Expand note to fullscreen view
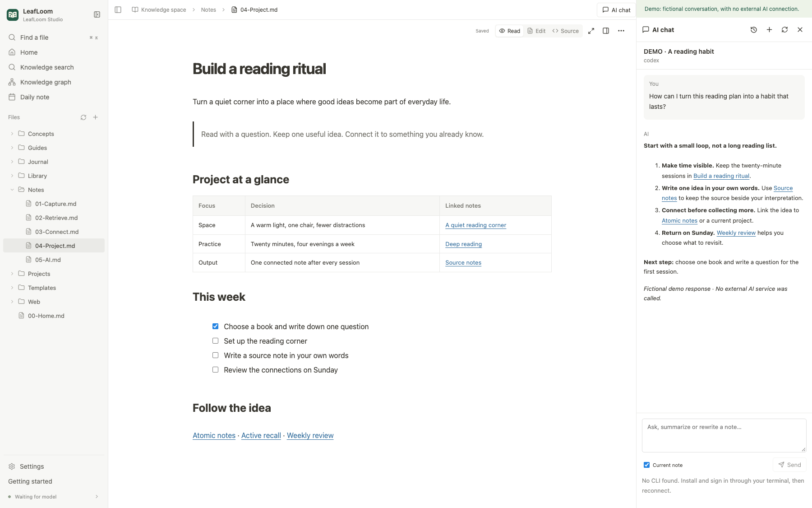 [x=591, y=31]
